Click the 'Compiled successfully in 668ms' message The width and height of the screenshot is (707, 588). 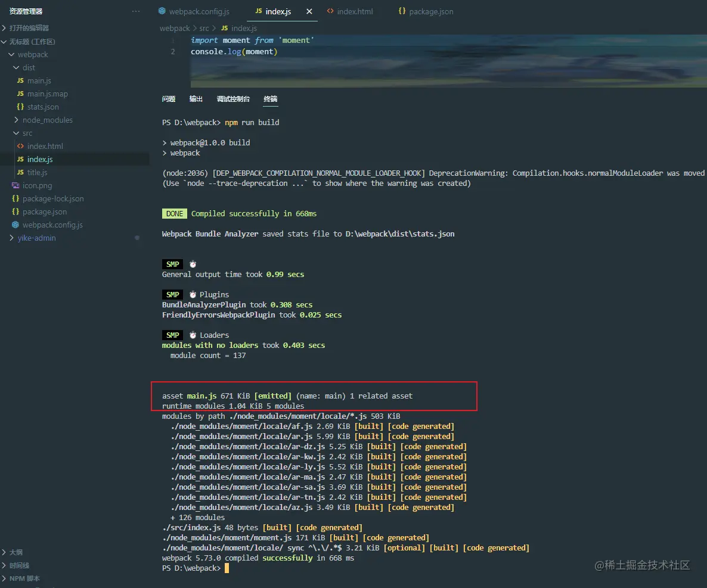[x=253, y=213]
